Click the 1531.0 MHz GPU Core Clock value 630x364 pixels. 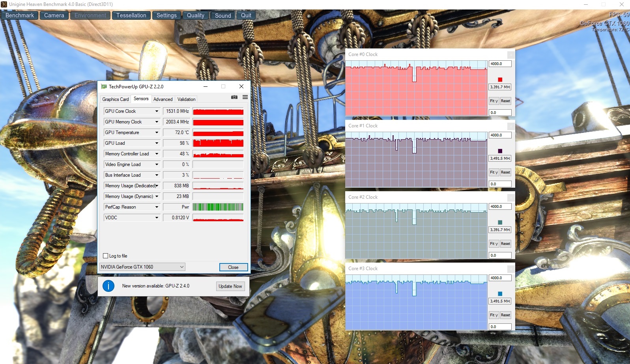[x=176, y=111]
